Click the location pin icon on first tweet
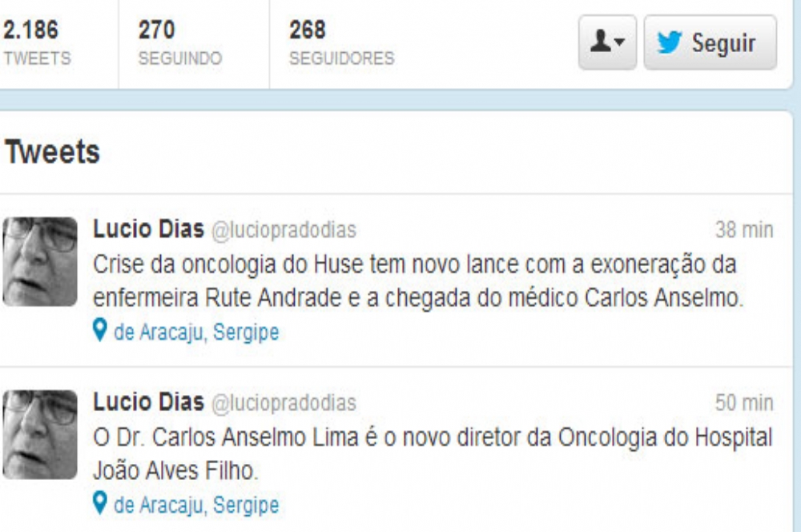Image resolution: width=801 pixels, height=532 pixels. point(100,330)
